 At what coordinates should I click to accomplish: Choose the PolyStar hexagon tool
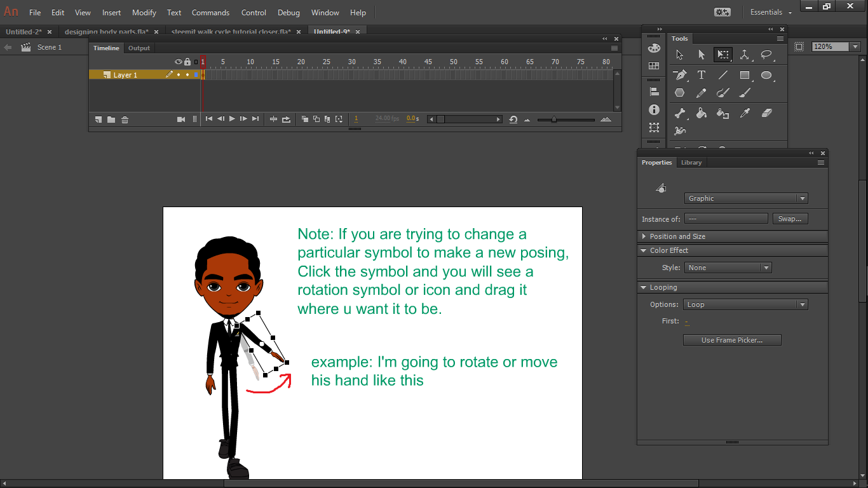click(680, 93)
